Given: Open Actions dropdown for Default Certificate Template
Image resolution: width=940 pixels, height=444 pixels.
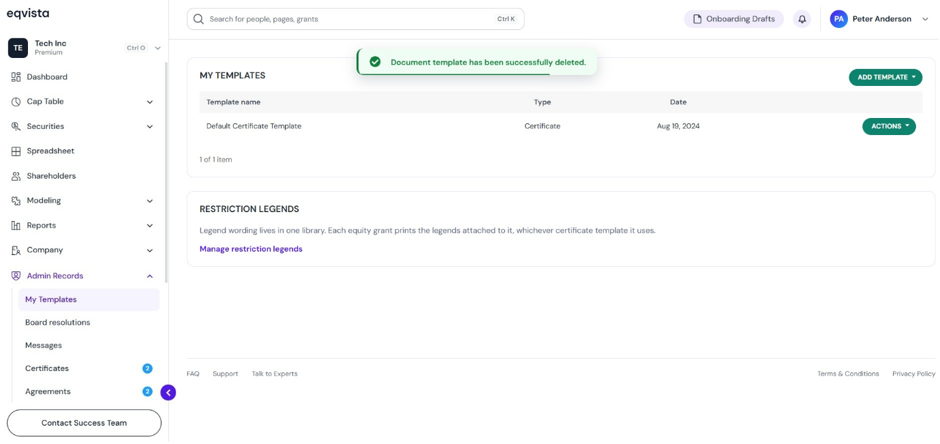Looking at the screenshot, I should pyautogui.click(x=889, y=126).
